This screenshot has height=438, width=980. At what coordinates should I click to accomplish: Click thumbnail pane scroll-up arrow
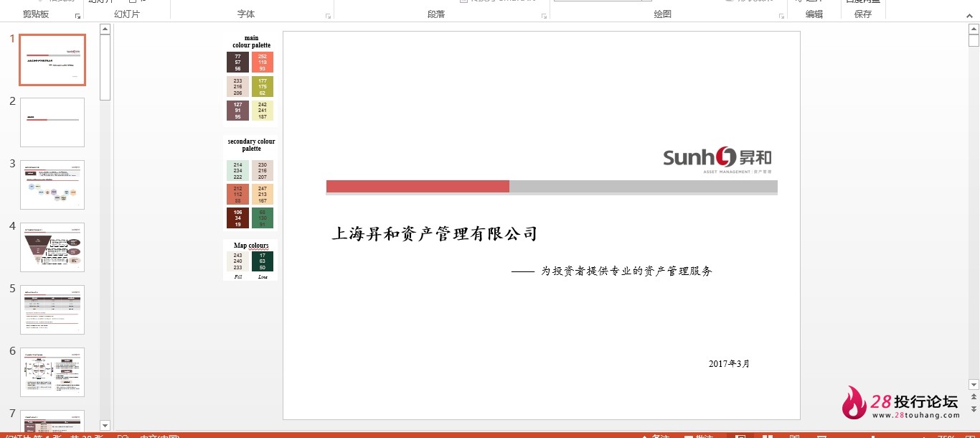(x=105, y=29)
